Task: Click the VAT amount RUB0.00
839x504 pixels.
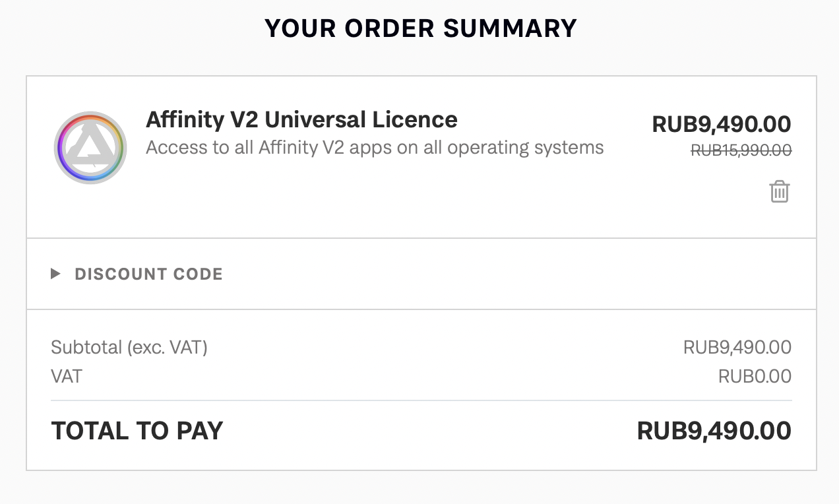Action: coord(755,377)
